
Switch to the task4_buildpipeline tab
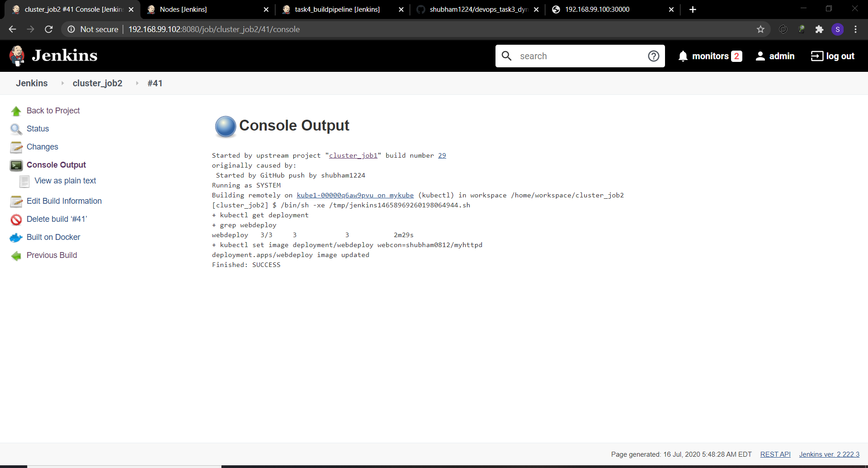coord(337,9)
